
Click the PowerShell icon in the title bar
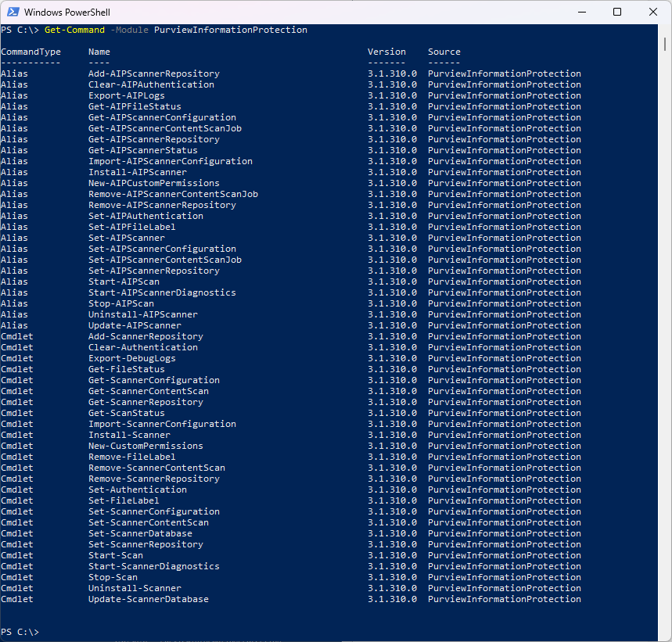(13, 12)
